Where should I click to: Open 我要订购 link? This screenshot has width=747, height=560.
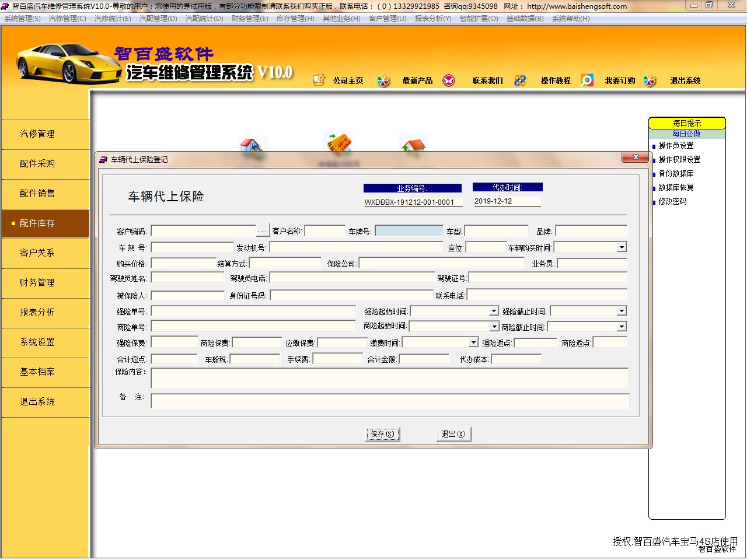tap(620, 80)
